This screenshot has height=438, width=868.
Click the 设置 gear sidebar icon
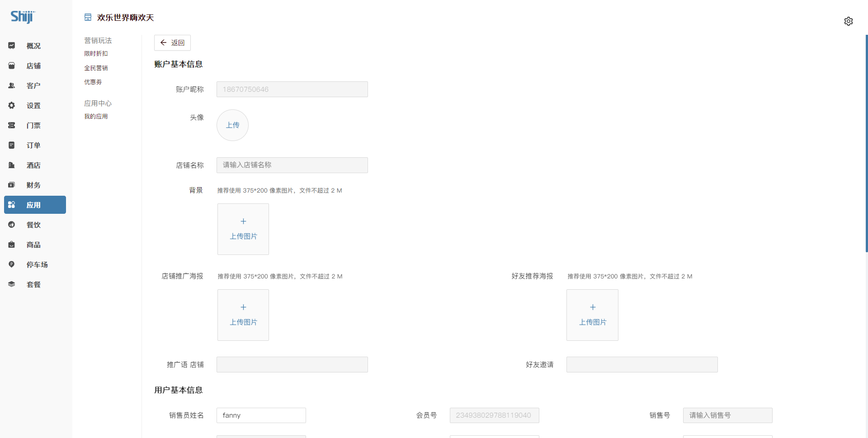point(12,105)
